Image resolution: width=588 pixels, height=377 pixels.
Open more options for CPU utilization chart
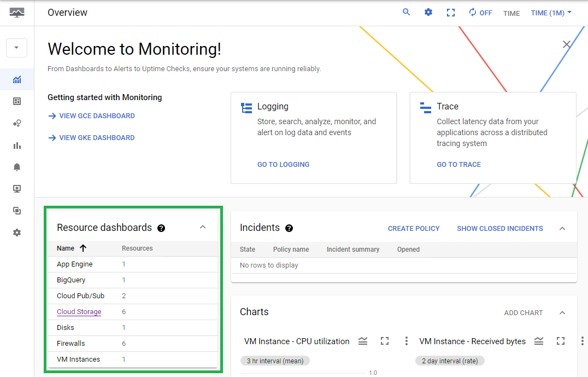(x=407, y=341)
